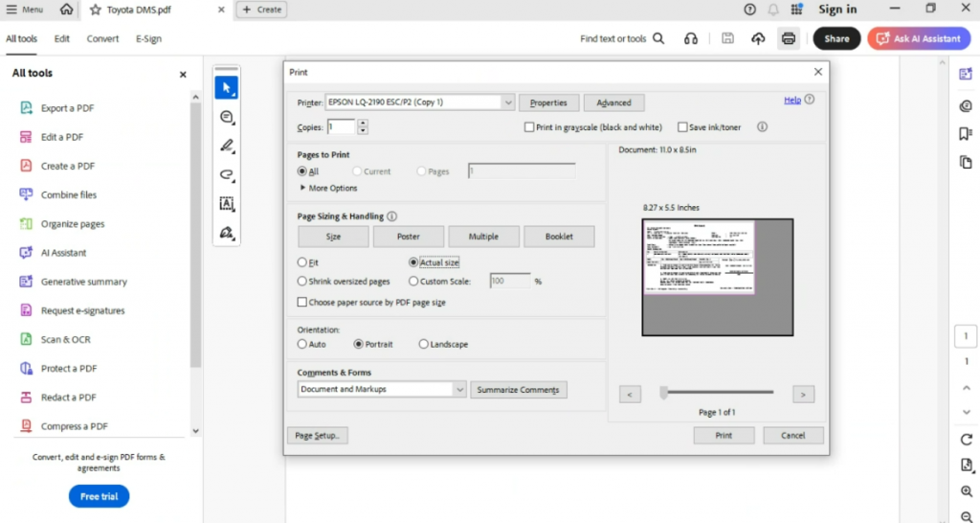The image size is (980, 523).
Task: Click the Copies number input field
Action: coord(341,126)
